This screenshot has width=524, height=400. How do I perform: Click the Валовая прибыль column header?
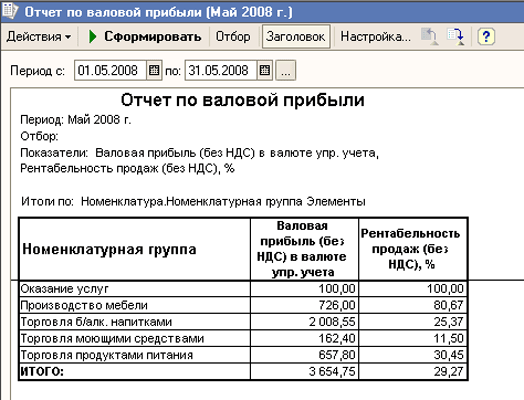pos(304,249)
